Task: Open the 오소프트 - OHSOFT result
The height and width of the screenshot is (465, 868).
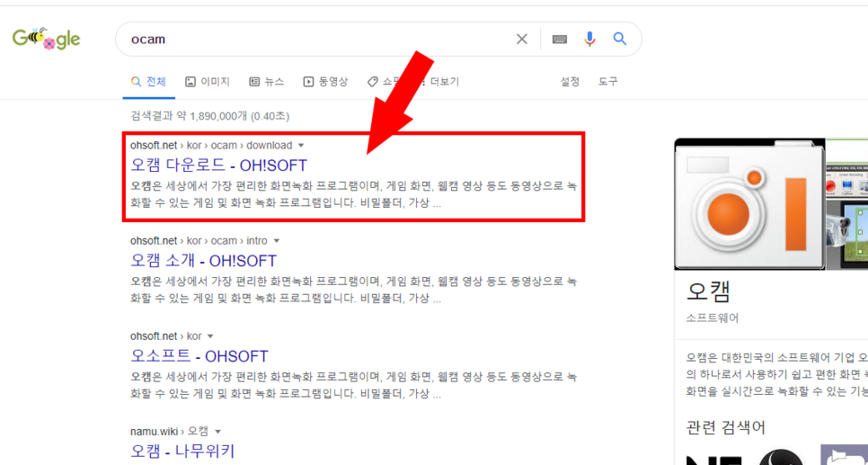Action: point(199,356)
